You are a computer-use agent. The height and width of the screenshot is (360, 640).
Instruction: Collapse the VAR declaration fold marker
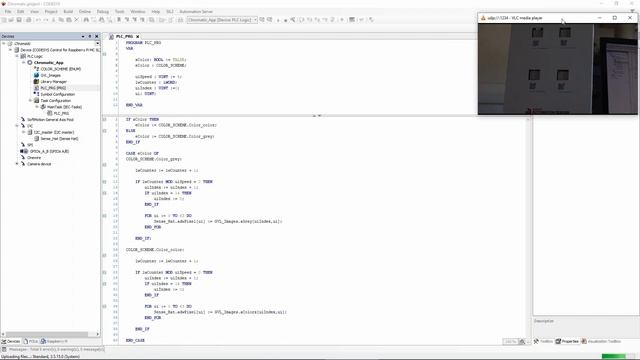point(104,54)
